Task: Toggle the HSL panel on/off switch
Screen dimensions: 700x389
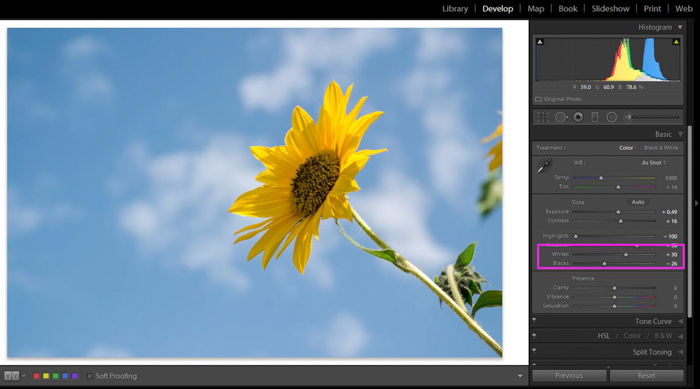Action: (x=534, y=335)
